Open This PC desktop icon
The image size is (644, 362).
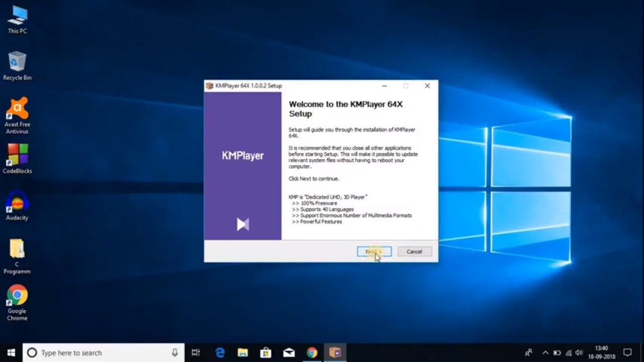[17, 20]
